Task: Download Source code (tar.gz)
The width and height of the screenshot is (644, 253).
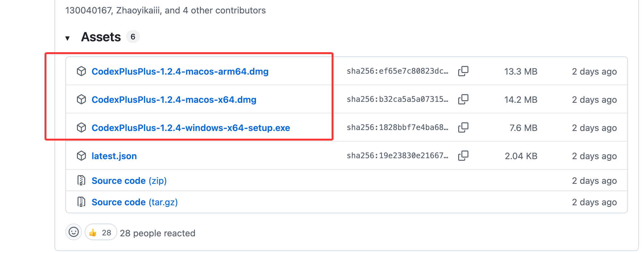Action: coord(135,202)
